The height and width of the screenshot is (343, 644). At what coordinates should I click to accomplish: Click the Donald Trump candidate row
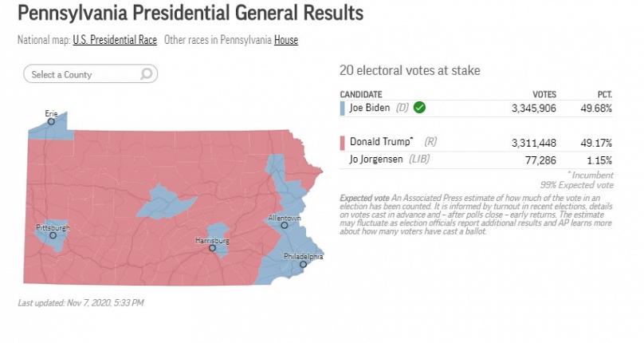point(476,143)
